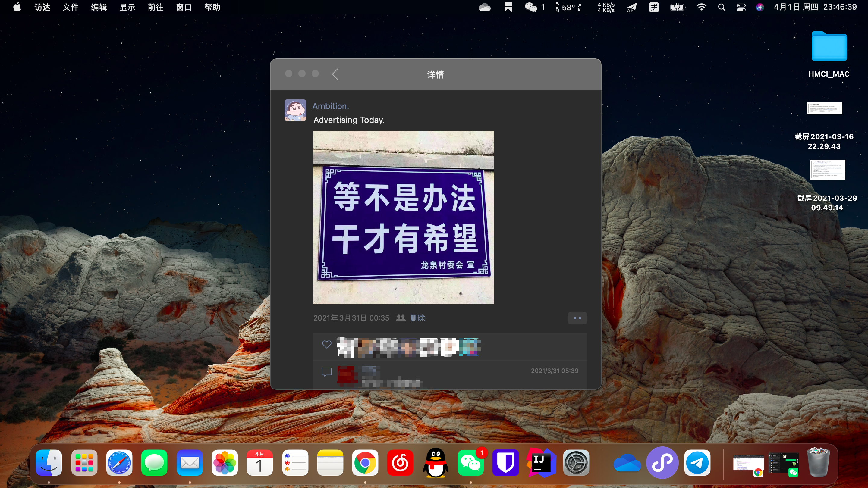Open the Trash from the Dock
Image resolution: width=868 pixels, height=488 pixels.
(x=819, y=462)
